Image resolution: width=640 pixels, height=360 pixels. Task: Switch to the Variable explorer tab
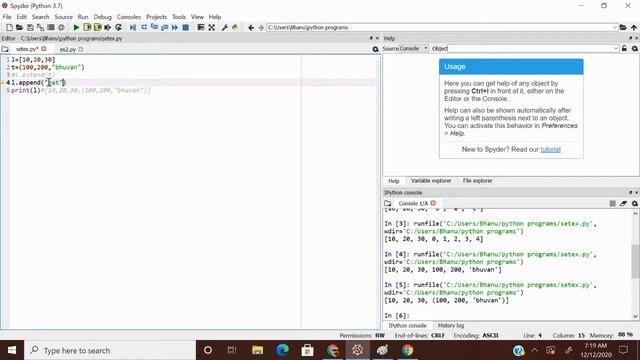(431, 181)
